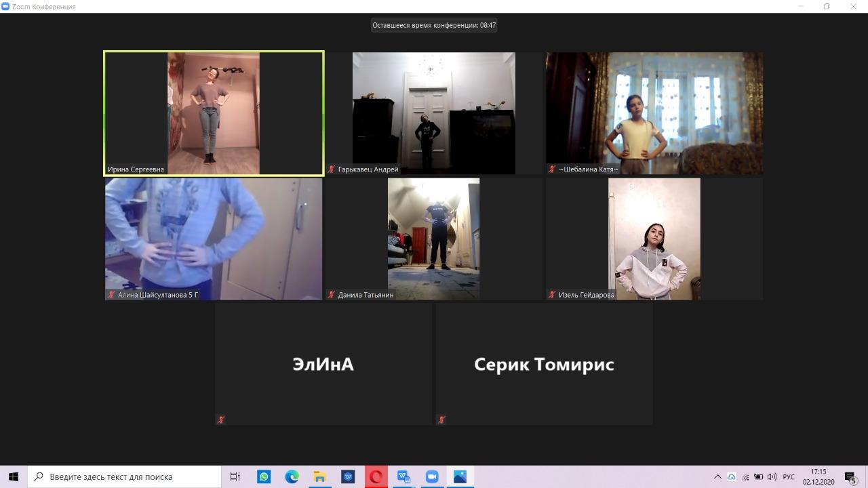Click the muted mic icon on ЭлИнА tile

coord(221,420)
